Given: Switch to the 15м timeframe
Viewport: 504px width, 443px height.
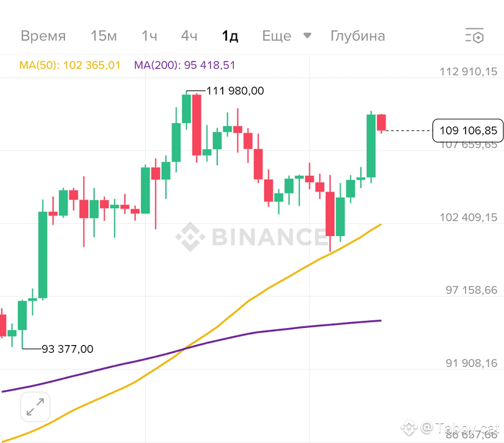Looking at the screenshot, I should pos(103,36).
